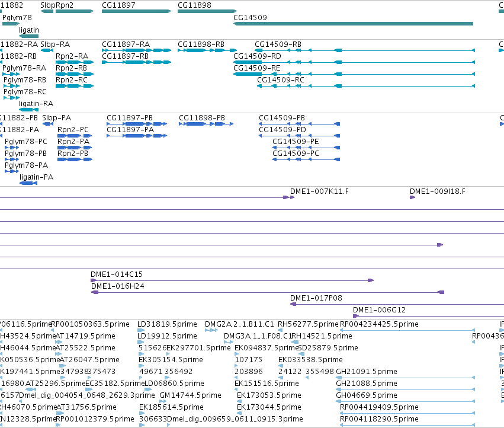Click protein CG14509-PB
504x428 pixels.
click(282, 118)
